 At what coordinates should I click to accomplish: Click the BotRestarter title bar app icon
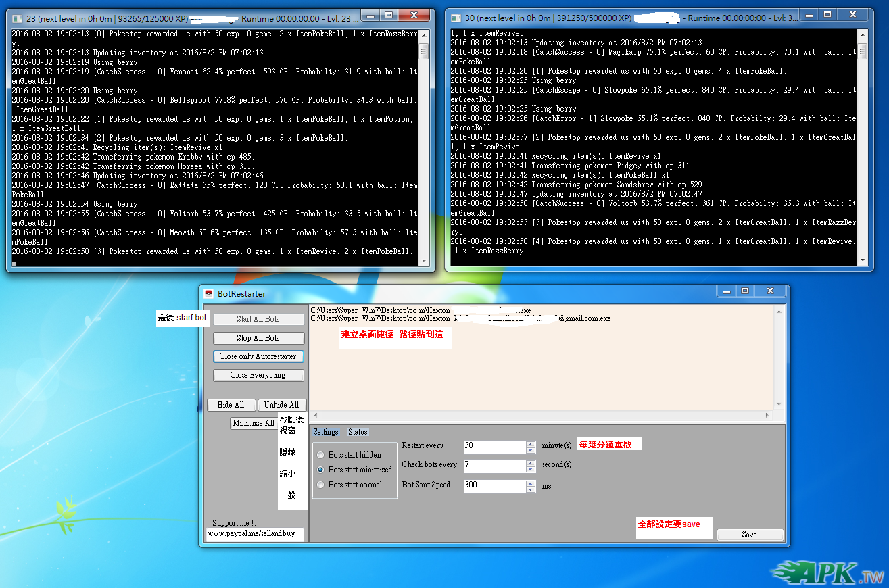click(x=209, y=293)
